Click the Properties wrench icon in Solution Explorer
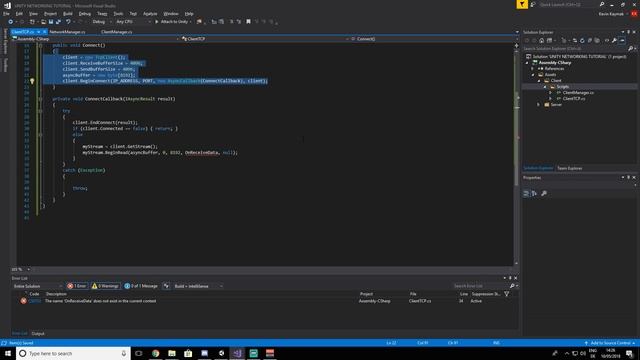This screenshot has height=360, width=640. (x=614, y=40)
